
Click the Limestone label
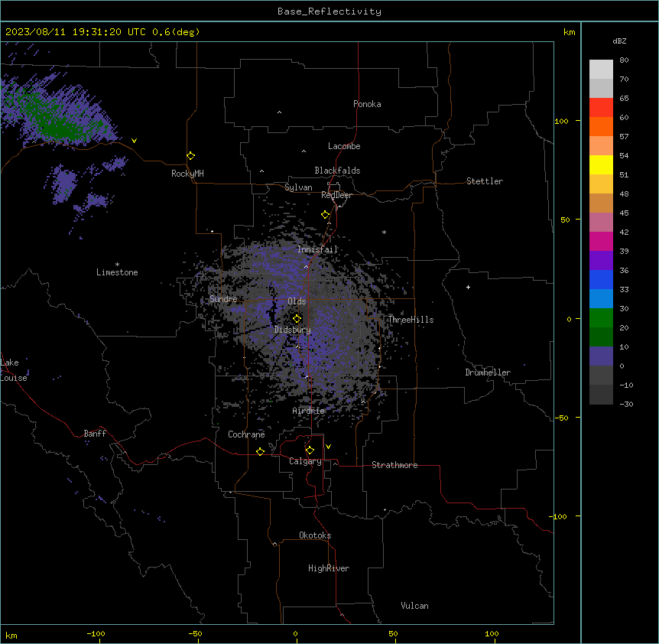point(117,272)
